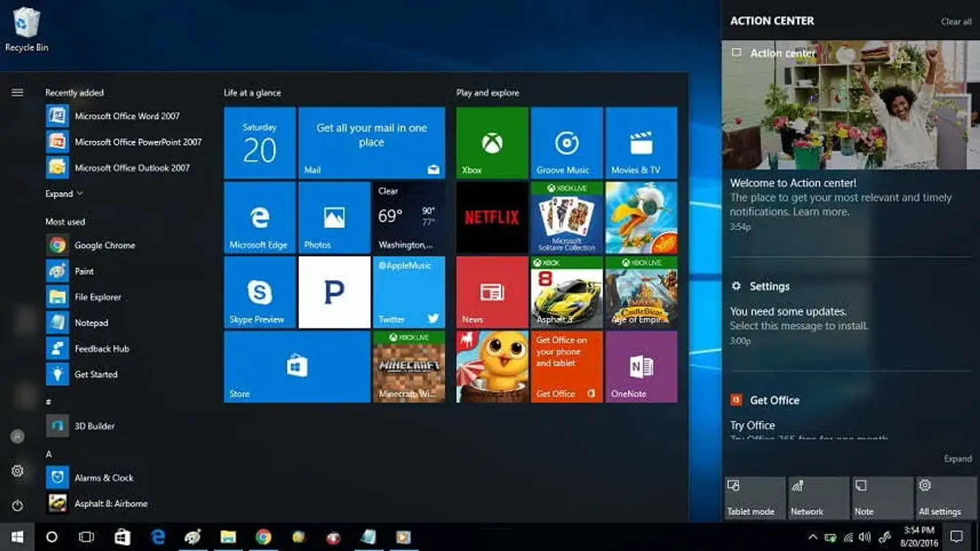This screenshot has width=980, height=551.
Task: Click the Windows Start button
Action: point(17,537)
